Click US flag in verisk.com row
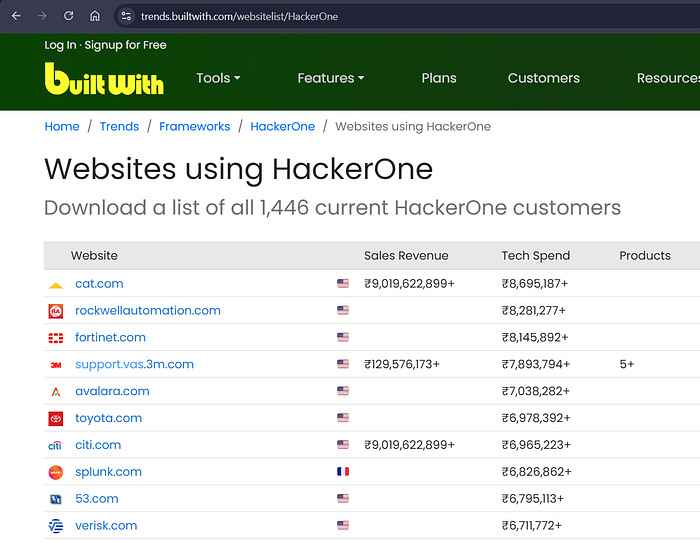Image resolution: width=700 pixels, height=542 pixels. tap(343, 525)
